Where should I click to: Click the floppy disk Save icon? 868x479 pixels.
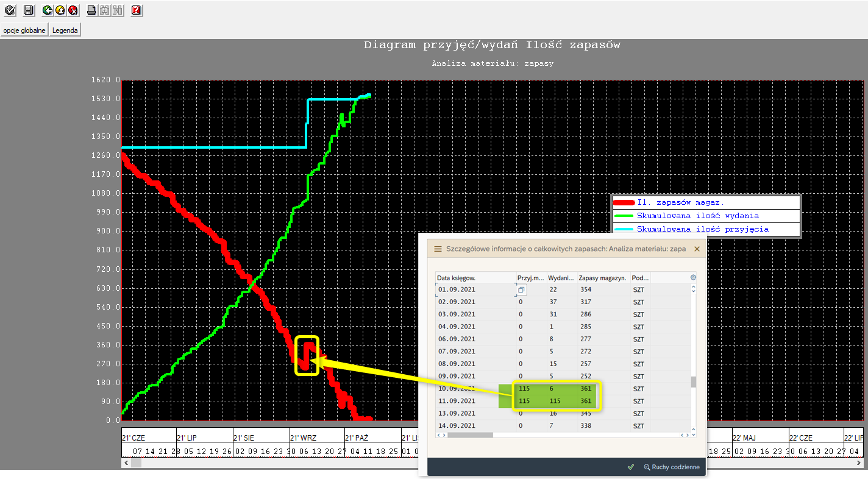click(28, 10)
